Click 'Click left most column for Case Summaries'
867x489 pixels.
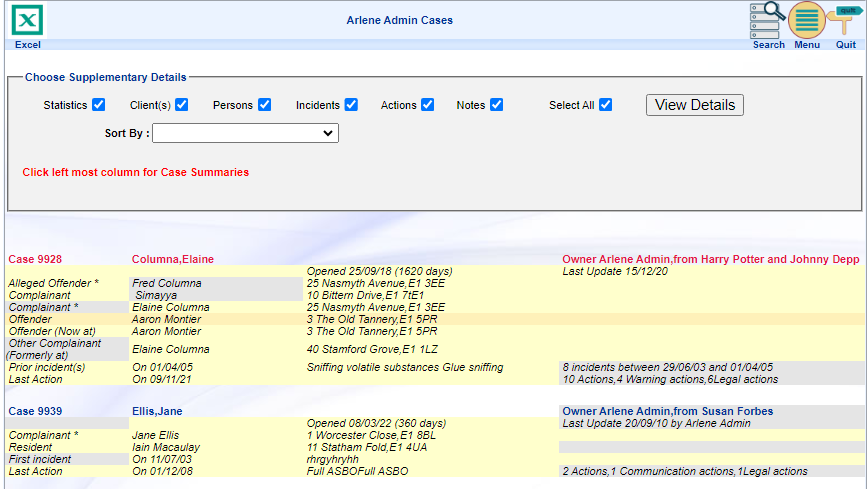(135, 173)
